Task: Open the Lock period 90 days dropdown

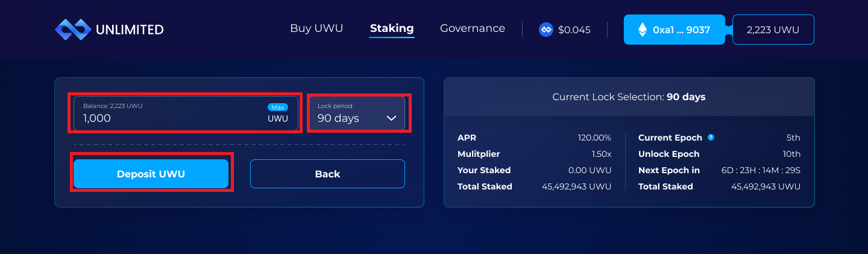Action: [x=356, y=113]
